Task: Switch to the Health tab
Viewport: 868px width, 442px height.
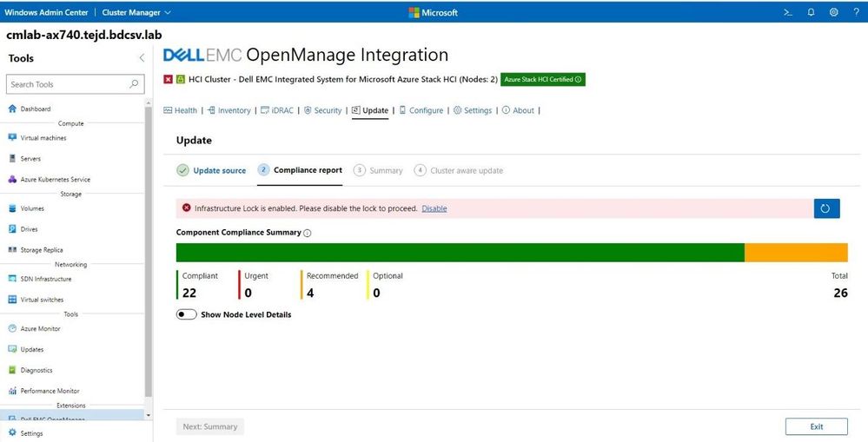Action: pyautogui.click(x=181, y=110)
